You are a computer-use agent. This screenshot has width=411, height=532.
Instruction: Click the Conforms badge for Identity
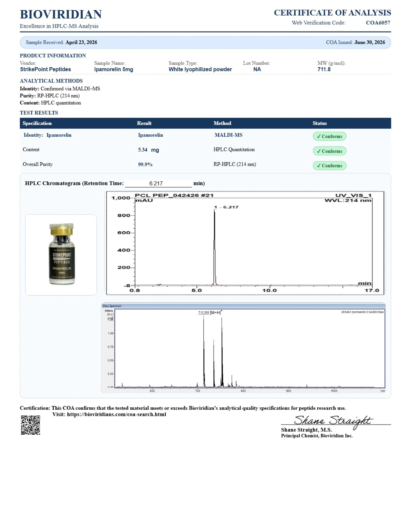coord(329,136)
